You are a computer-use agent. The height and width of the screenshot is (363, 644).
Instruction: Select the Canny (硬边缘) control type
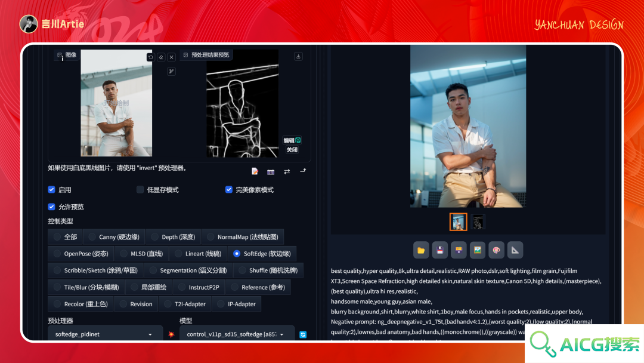coord(114,237)
